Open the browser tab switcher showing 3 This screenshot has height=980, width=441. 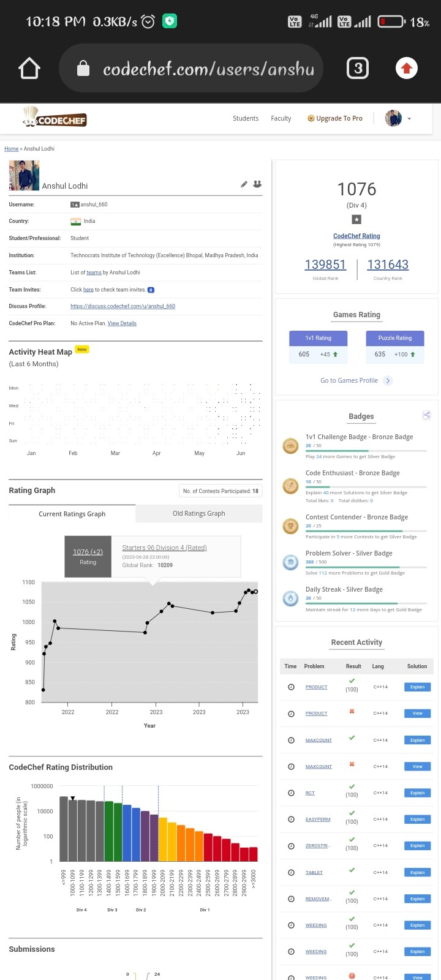(358, 68)
